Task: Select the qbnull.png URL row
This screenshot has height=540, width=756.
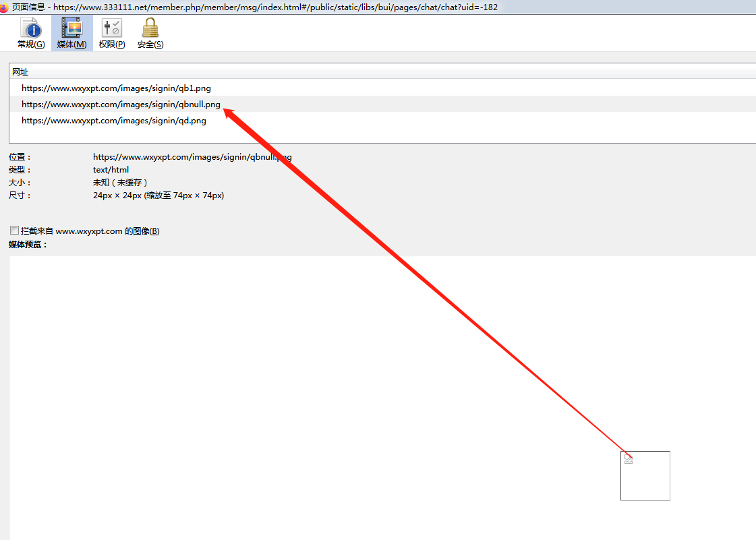Action: [121, 104]
